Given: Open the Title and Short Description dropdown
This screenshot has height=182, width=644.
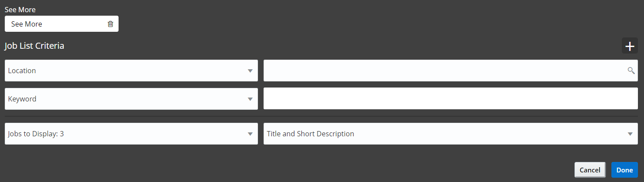Looking at the screenshot, I should point(447,134).
